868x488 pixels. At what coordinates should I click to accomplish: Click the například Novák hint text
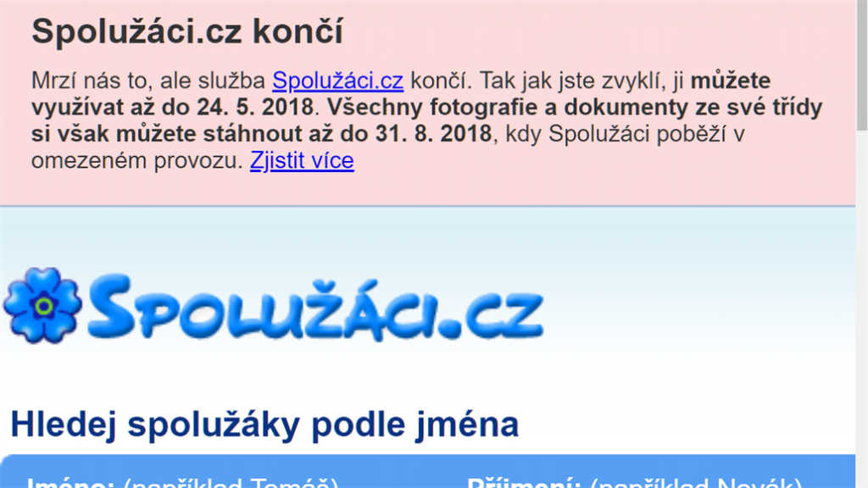point(697,482)
